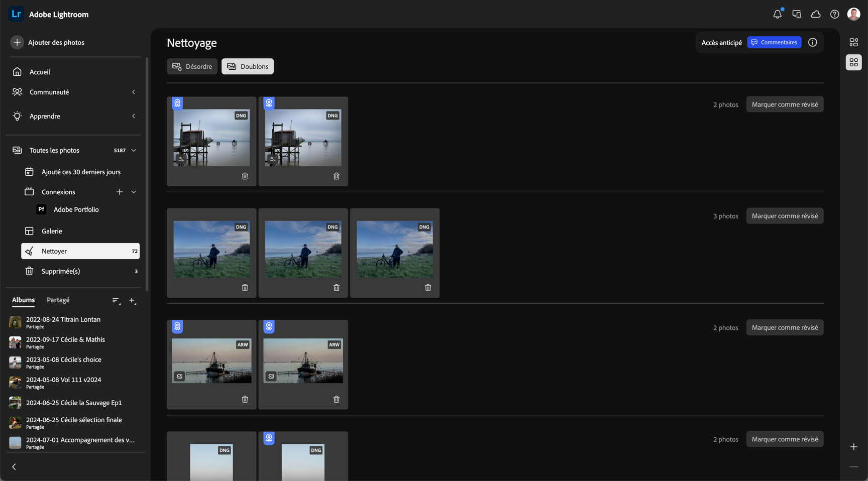Image resolution: width=868 pixels, height=481 pixels.
Task: Click best-pick badge on first boat photo
Action: coord(177,326)
